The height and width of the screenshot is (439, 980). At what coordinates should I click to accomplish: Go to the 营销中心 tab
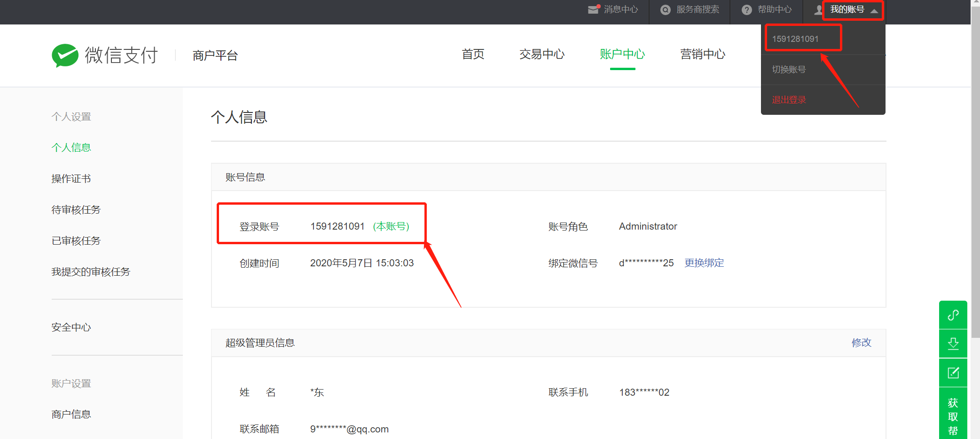point(703,54)
